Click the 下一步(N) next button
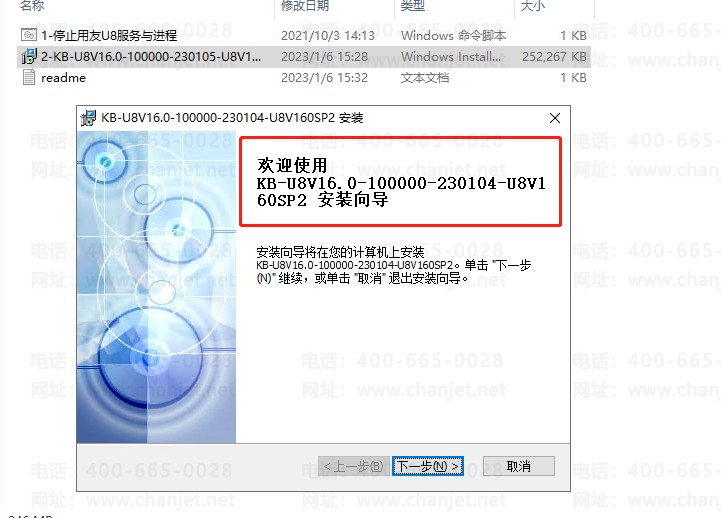The height and width of the screenshot is (518, 721). click(428, 467)
